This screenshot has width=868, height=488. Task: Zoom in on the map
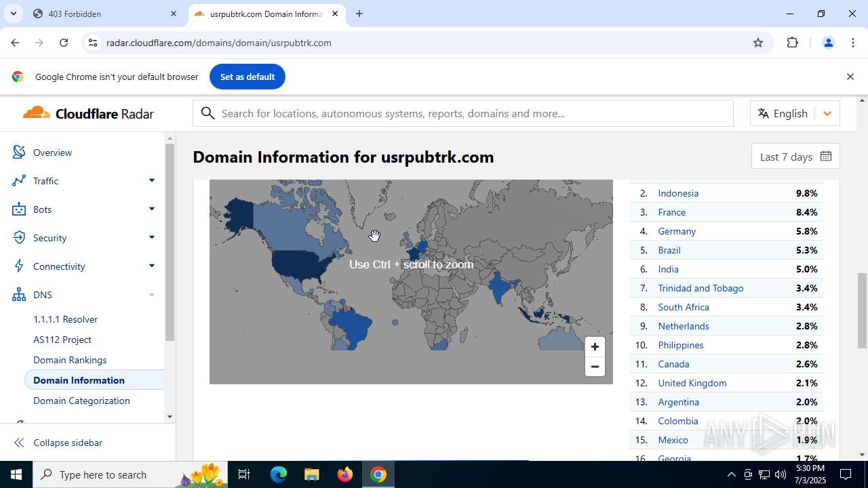595,347
